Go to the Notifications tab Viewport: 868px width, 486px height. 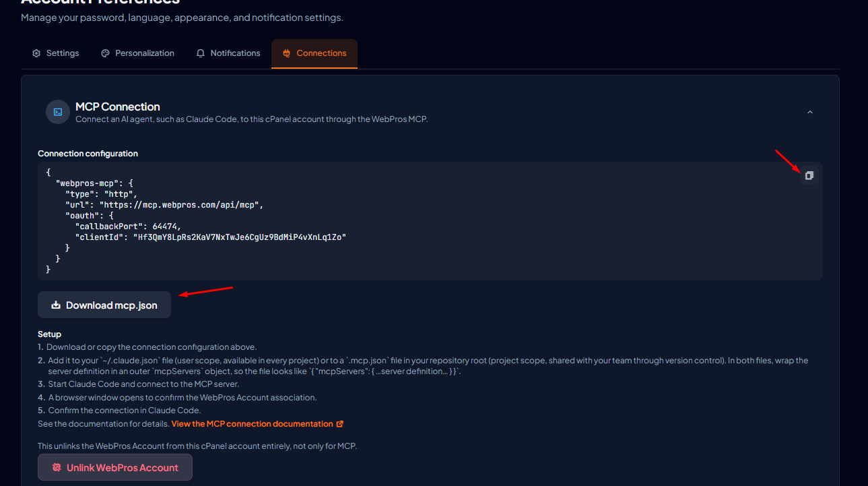(228, 53)
